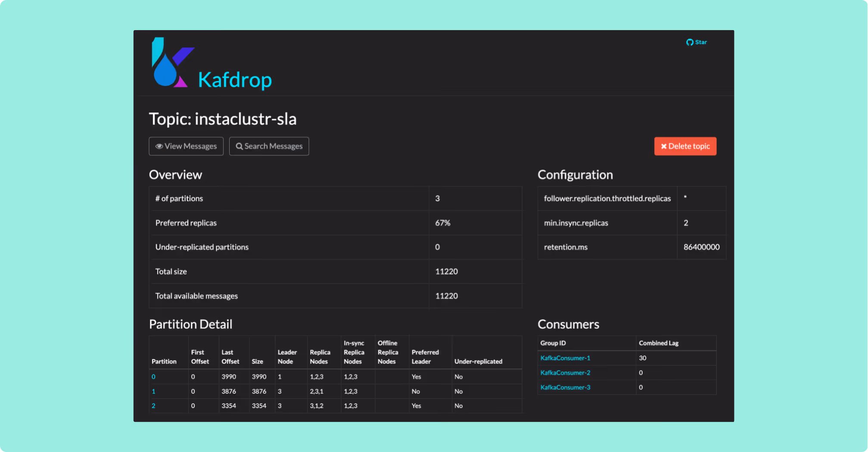Click the Group ID column header
Viewport: 868px width, 452px height.
click(553, 343)
